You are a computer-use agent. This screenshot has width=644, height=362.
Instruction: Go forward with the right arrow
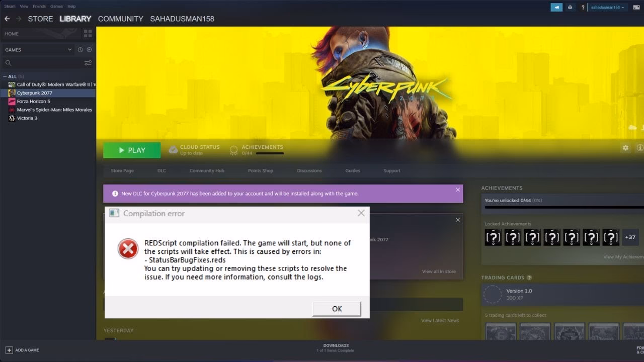pos(19,19)
